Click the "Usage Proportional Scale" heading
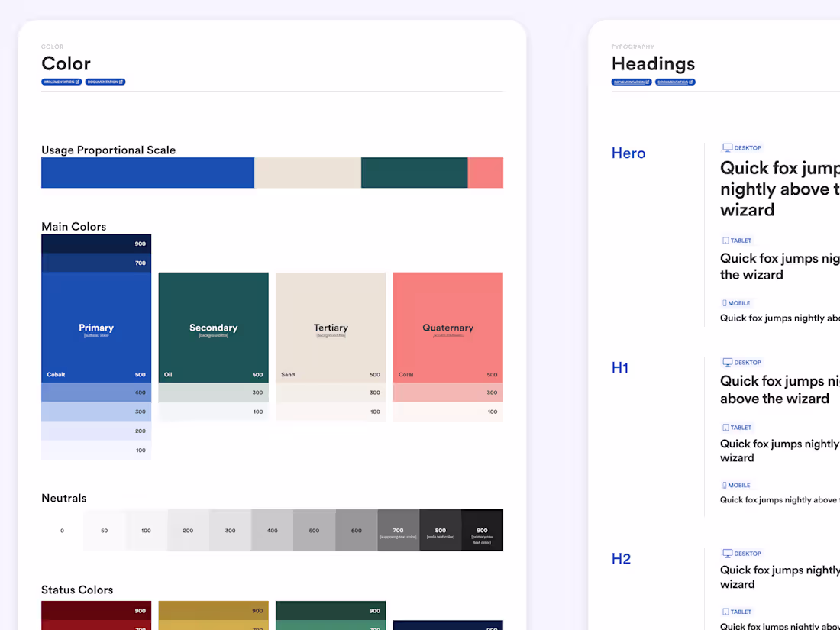This screenshot has height=630, width=840. tap(108, 150)
